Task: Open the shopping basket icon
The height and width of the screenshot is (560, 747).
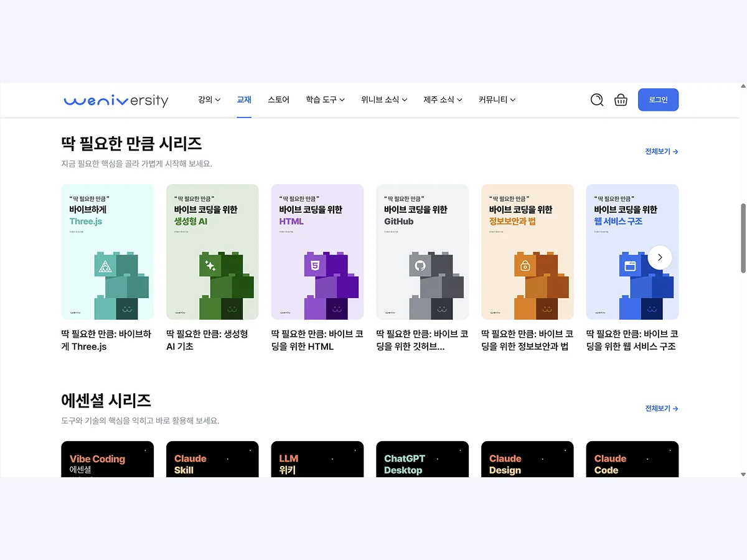Action: pos(621,100)
